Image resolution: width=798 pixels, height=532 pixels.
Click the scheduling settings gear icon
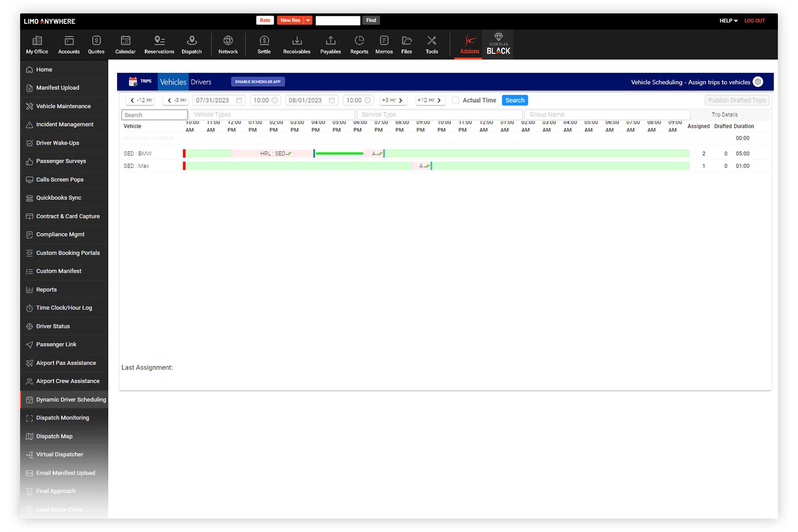click(758, 82)
